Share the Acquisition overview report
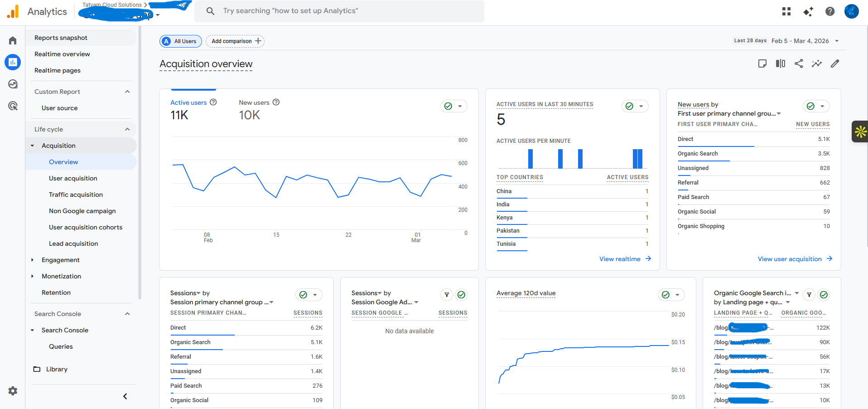Image resolution: width=868 pixels, height=409 pixels. 799,63
